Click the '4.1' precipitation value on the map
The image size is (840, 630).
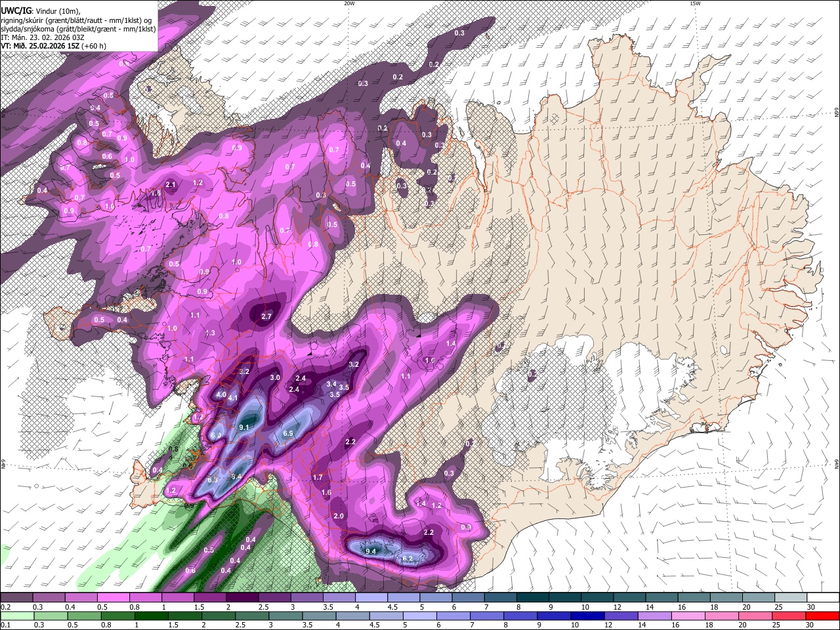[232, 398]
